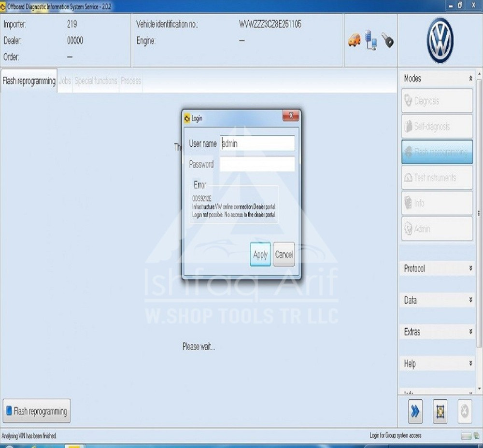
Task: Expand the Protocol section
Action: 470,268
